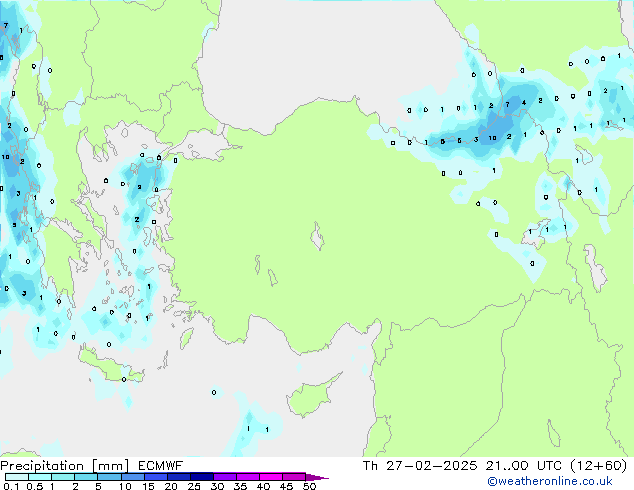Image resolution: width=634 pixels, height=490 pixels.
Task: Pick the lightest cyan 0.1–0.5 mm legend swatch
Action: pos(17,477)
